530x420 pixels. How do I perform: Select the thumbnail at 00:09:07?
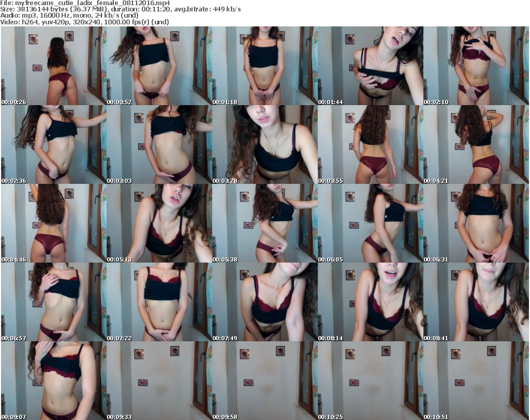[x=54, y=381]
